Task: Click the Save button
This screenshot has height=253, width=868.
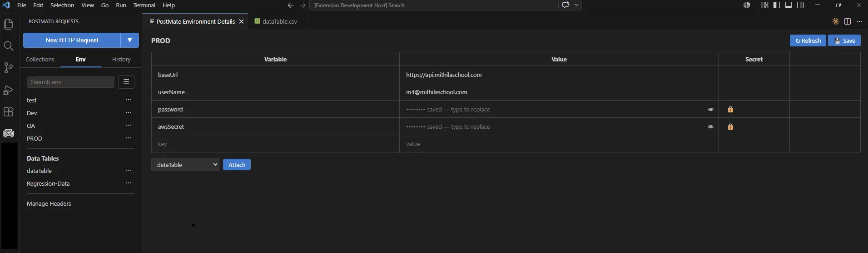Action: point(844,40)
